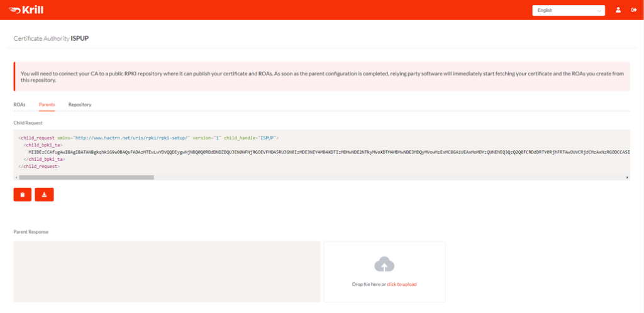
Task: Open the user account icon
Action: coord(618,10)
